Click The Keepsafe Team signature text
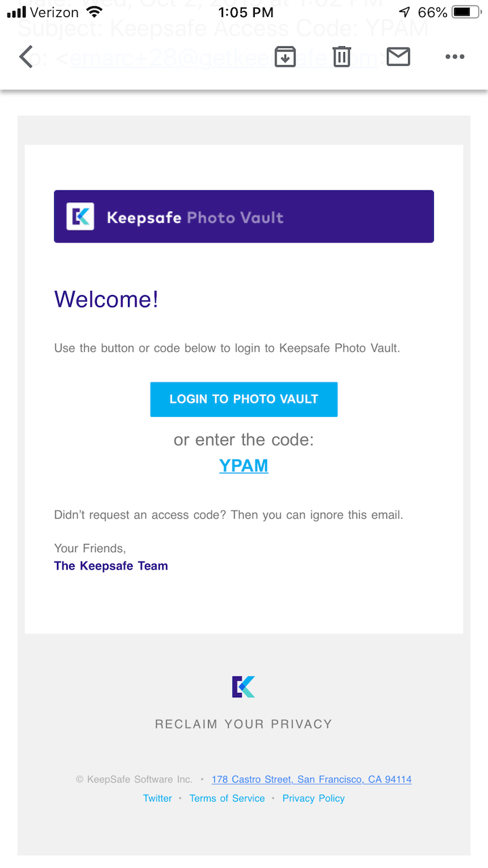Viewport: 488px width, 868px height. click(110, 566)
